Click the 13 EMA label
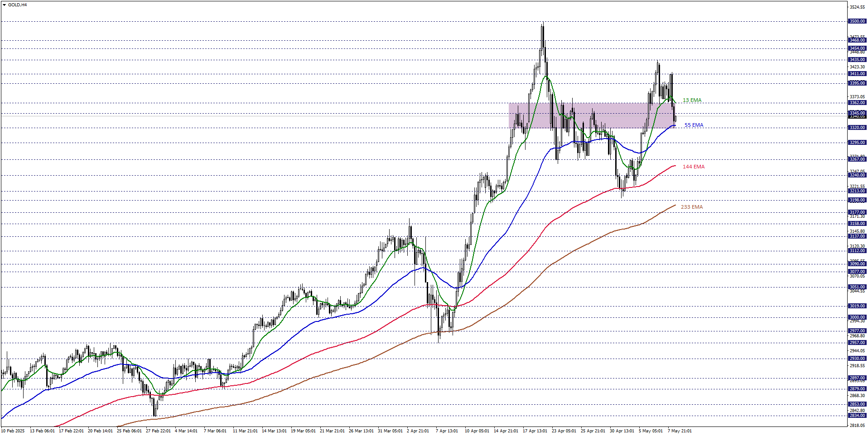 pos(692,100)
